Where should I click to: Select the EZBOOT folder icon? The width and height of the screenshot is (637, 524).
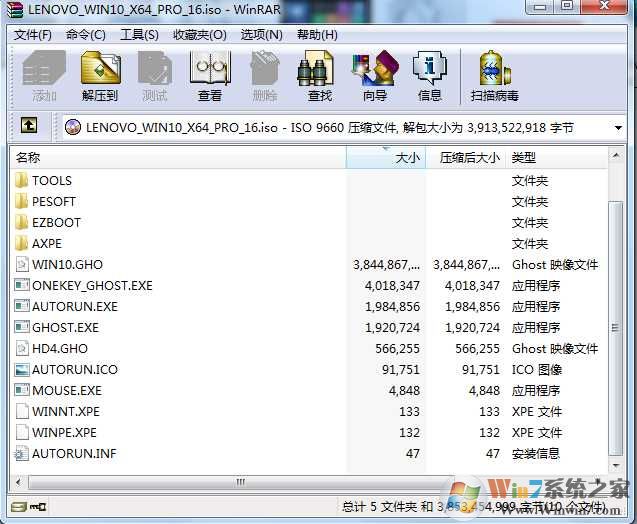22,223
